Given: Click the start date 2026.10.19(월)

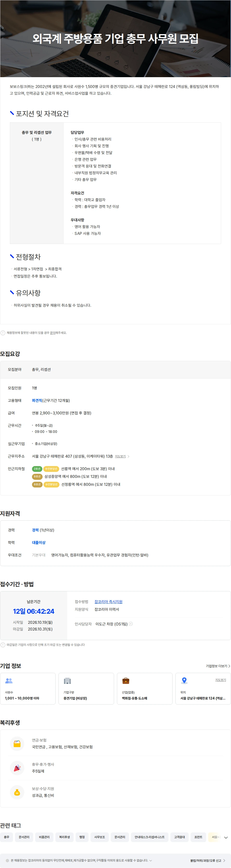Looking at the screenshot, I should click(x=40, y=622).
